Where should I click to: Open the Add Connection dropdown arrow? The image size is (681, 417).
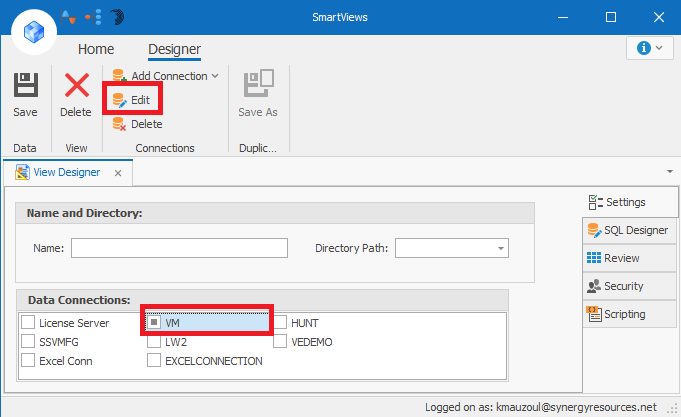[x=215, y=76]
